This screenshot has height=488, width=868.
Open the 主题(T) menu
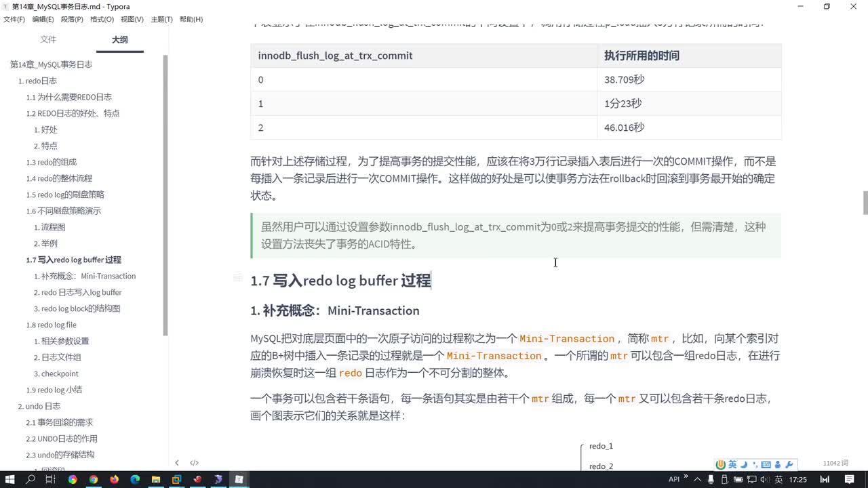[x=161, y=19]
